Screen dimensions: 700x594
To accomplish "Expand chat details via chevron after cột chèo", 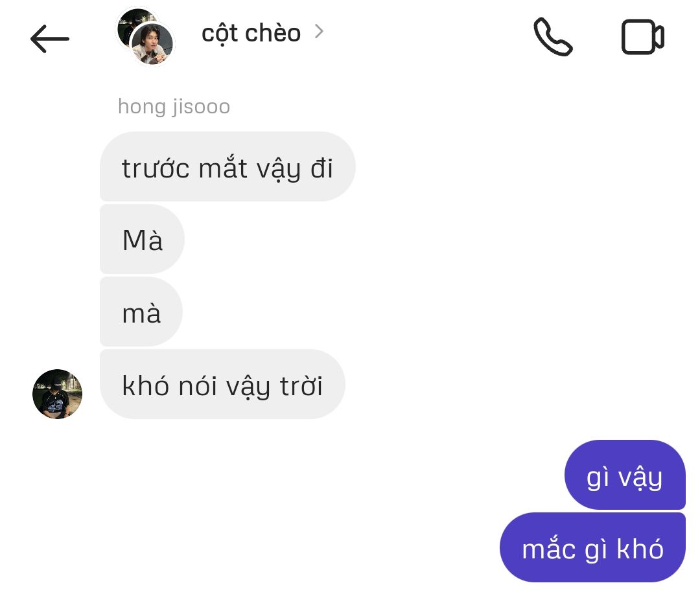I will pos(319,31).
